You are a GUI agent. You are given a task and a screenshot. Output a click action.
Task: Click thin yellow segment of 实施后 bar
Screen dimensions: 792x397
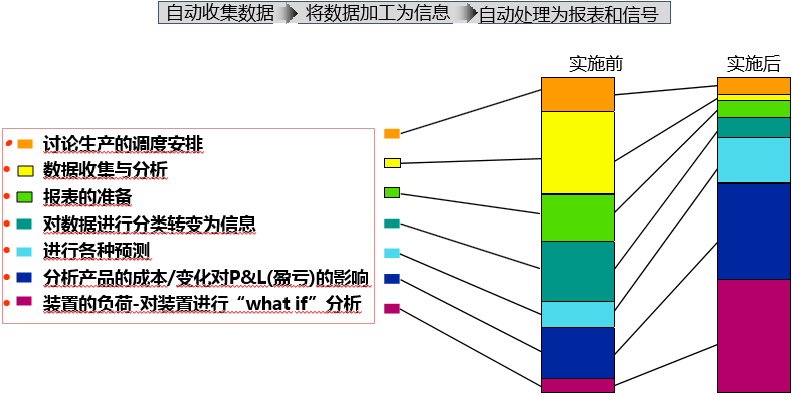click(x=754, y=97)
